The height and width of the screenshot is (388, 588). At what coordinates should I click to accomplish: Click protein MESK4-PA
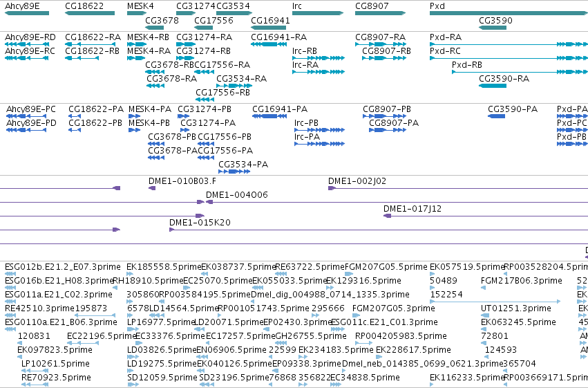pos(150,109)
